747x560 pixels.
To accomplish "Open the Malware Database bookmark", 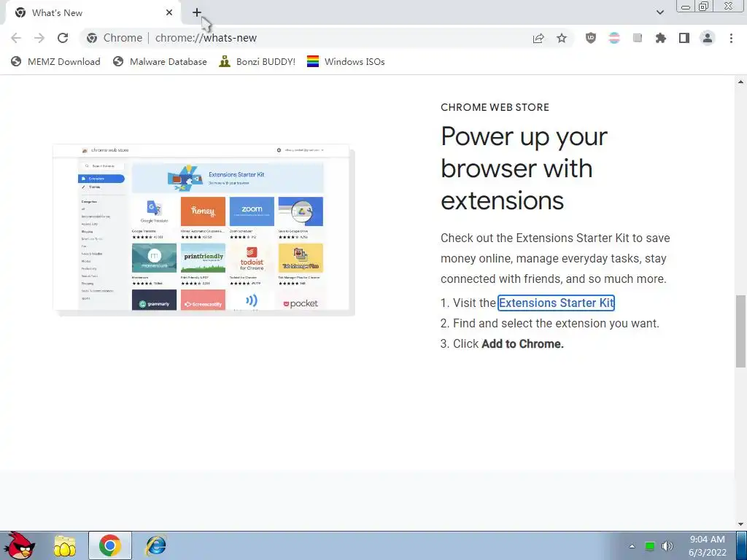I will coord(160,61).
